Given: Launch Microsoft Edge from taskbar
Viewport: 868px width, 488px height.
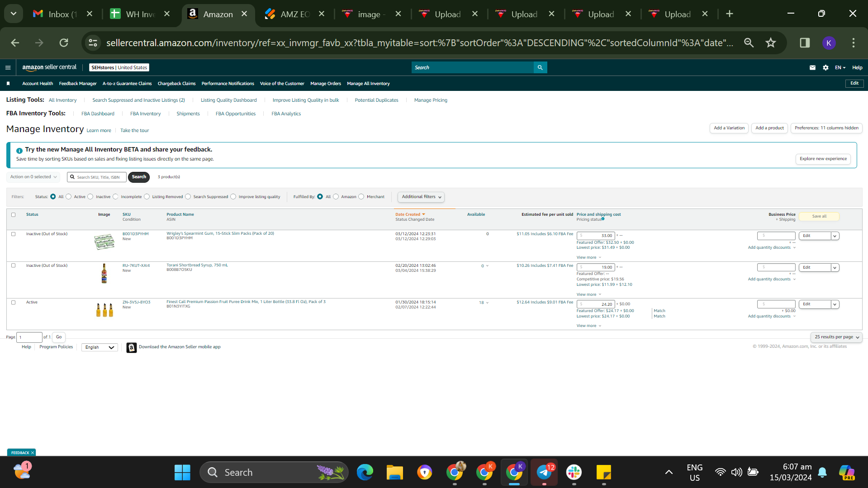Looking at the screenshot, I should coord(365,473).
